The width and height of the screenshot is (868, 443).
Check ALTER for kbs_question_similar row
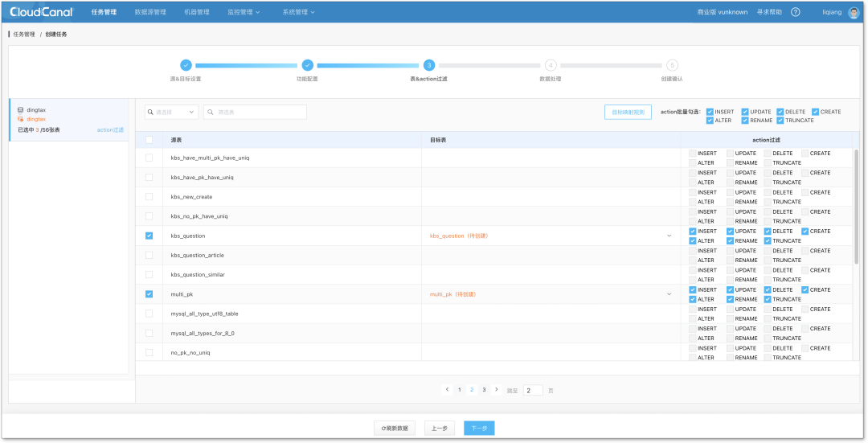693,280
